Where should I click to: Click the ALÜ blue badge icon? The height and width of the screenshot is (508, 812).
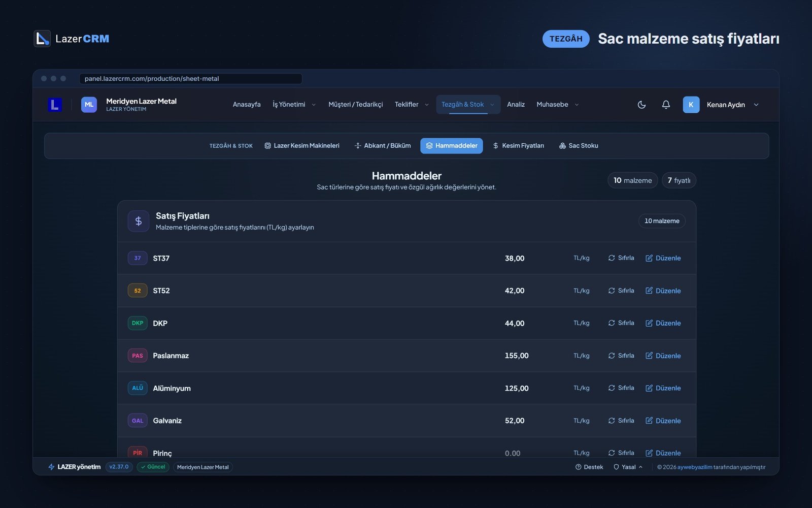pos(138,388)
